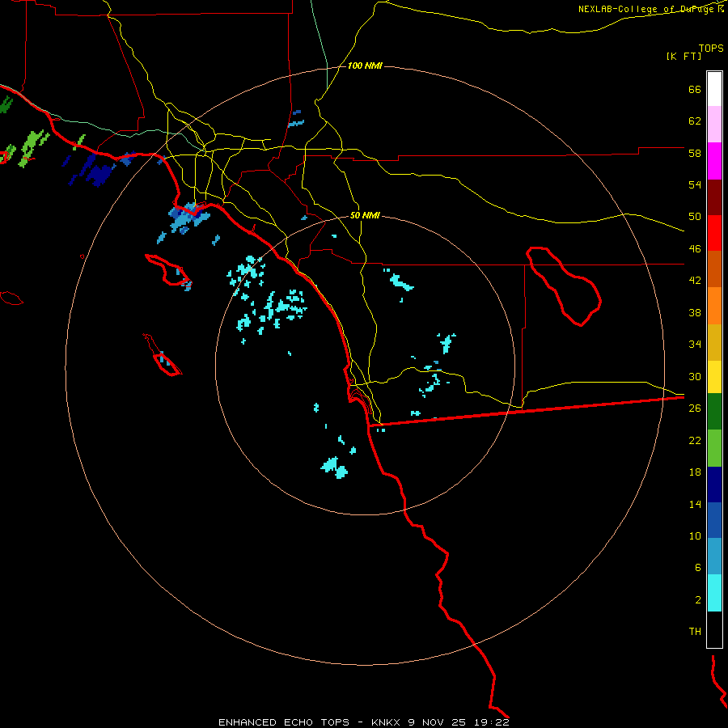Viewport: 728px width, 728px height.
Task: Click the [K FT] units label
Action: [684, 56]
